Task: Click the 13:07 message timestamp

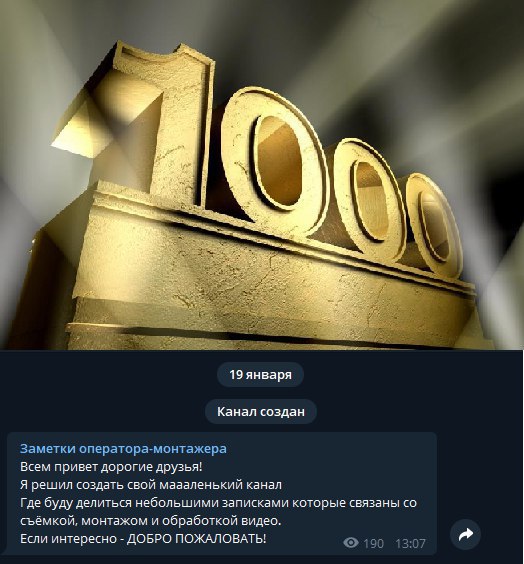Action: coord(410,543)
